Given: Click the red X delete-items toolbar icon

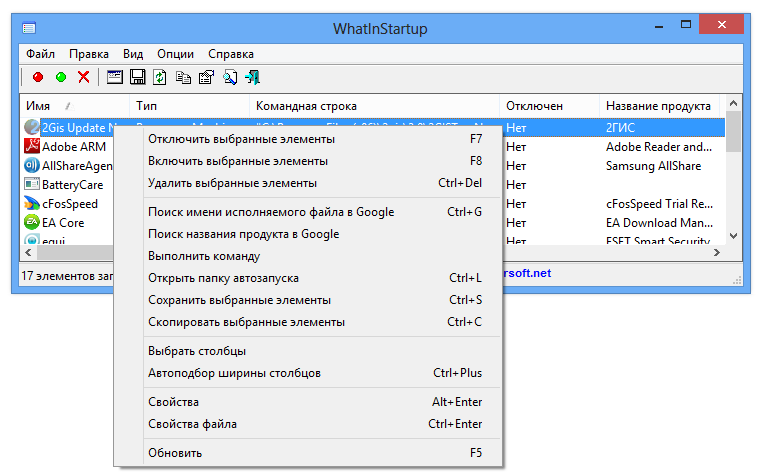Looking at the screenshot, I should pos(84,77).
